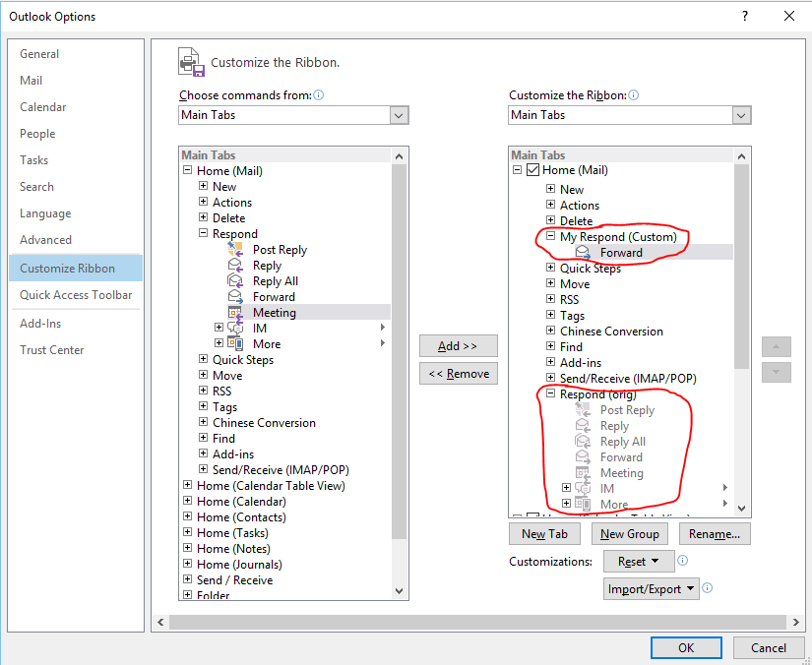Collapse My Respond (Custom) group
The image size is (812, 665).
(550, 236)
